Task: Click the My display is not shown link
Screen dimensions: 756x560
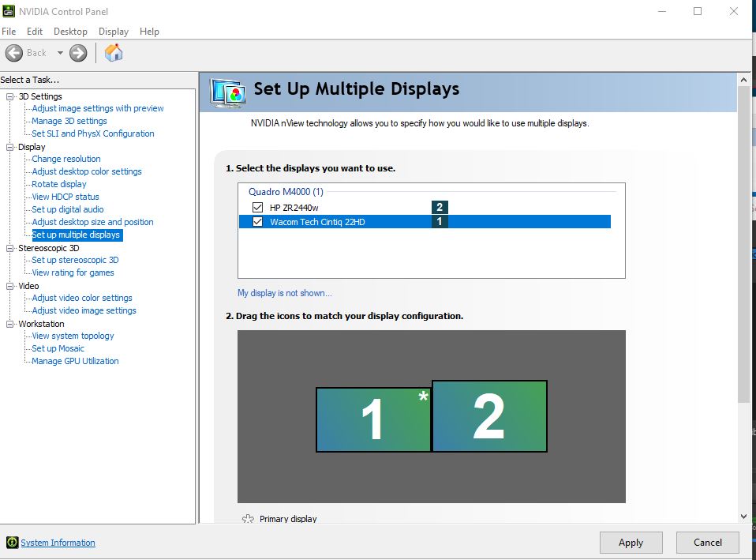Action: [x=286, y=293]
